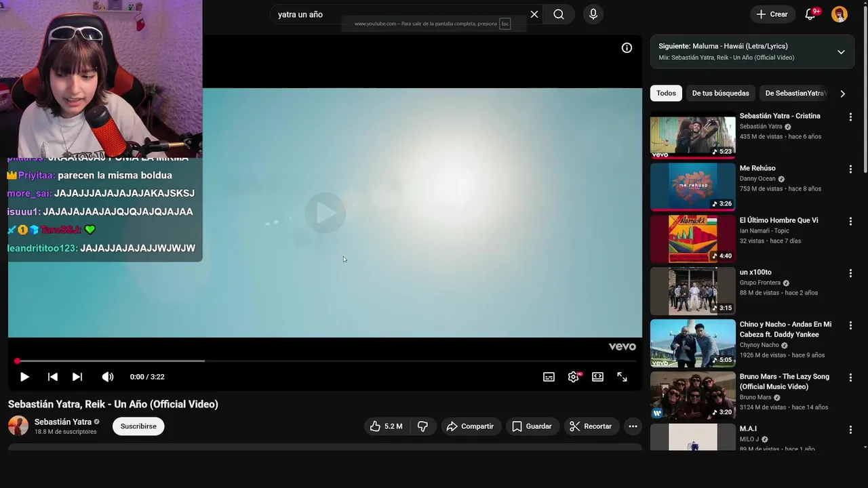The image size is (868, 488).
Task: Skip to the next video
Action: tap(77, 377)
